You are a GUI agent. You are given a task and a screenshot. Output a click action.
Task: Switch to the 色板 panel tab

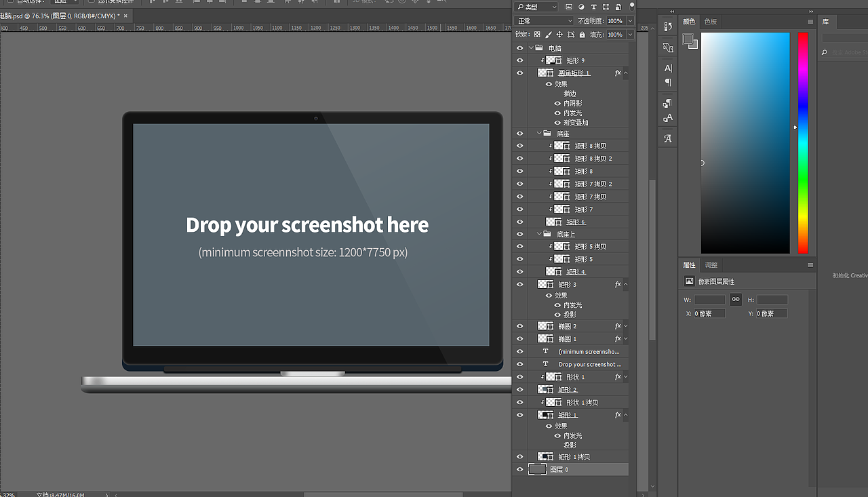(x=710, y=22)
